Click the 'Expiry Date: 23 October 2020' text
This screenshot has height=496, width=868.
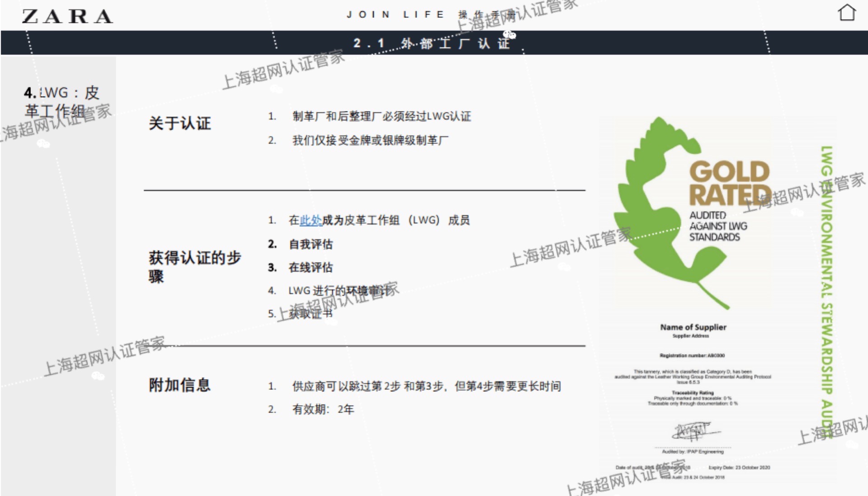coord(739,468)
